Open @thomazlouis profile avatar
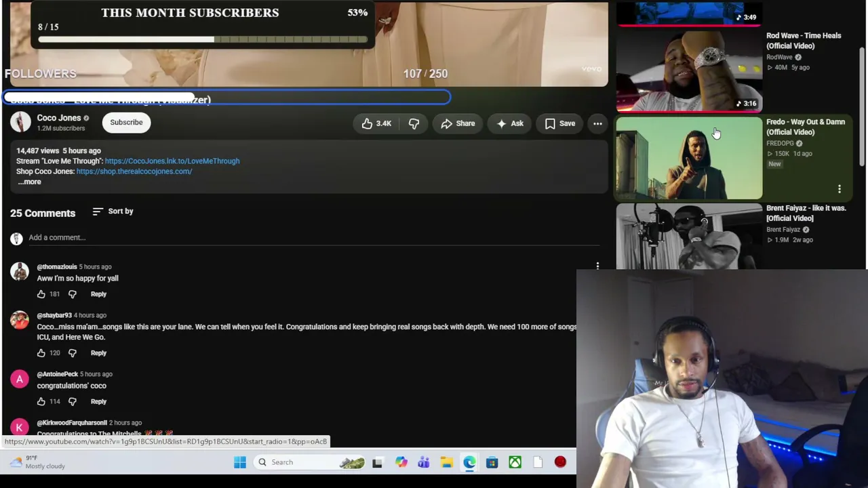The height and width of the screenshot is (488, 868). click(x=20, y=272)
